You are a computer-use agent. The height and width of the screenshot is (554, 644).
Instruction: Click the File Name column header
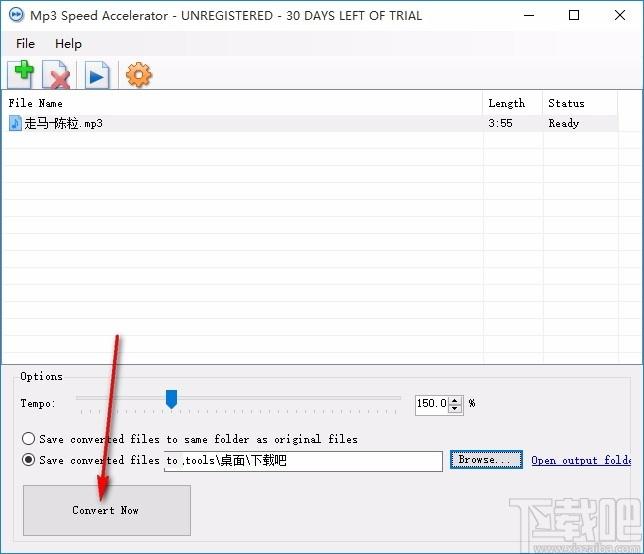(x=242, y=103)
